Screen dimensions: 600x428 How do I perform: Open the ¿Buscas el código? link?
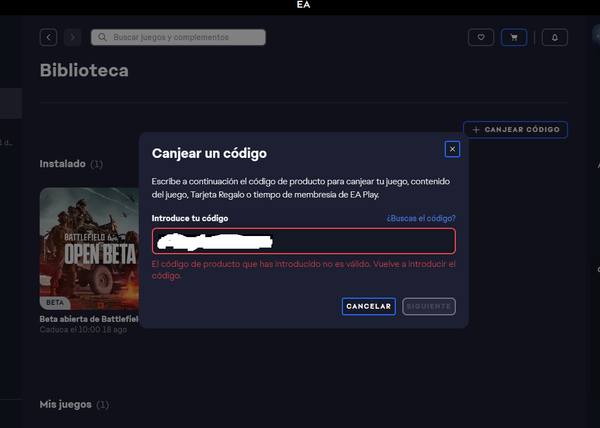(x=421, y=218)
